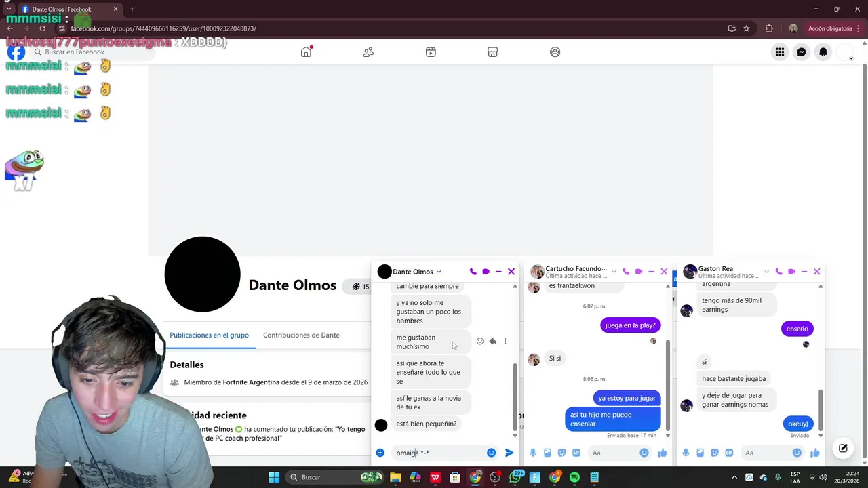Open Chrome extensions puzzle icon
Image resolution: width=868 pixels, height=488 pixels.
pyautogui.click(x=769, y=28)
